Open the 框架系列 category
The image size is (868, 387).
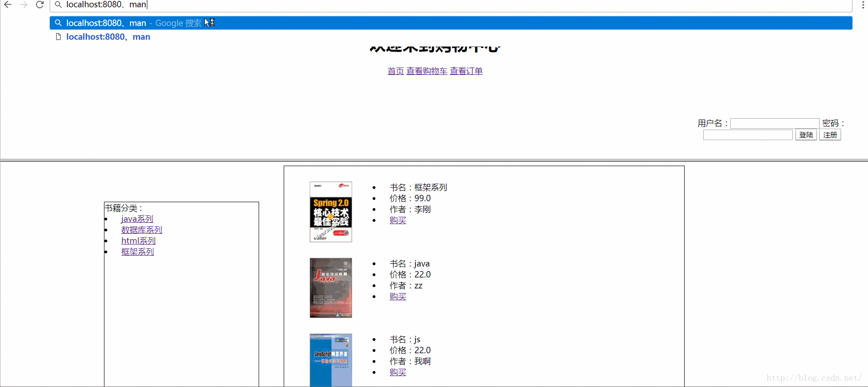137,252
